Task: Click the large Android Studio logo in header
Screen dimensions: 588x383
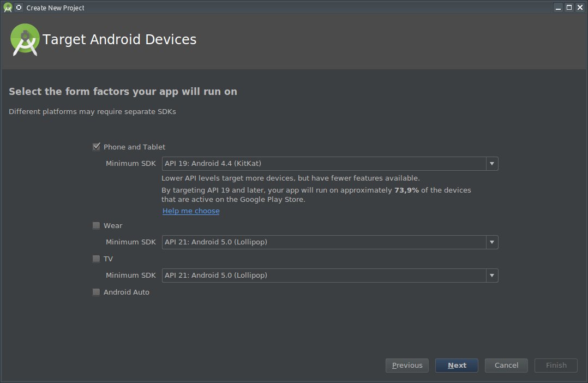Action: point(25,40)
